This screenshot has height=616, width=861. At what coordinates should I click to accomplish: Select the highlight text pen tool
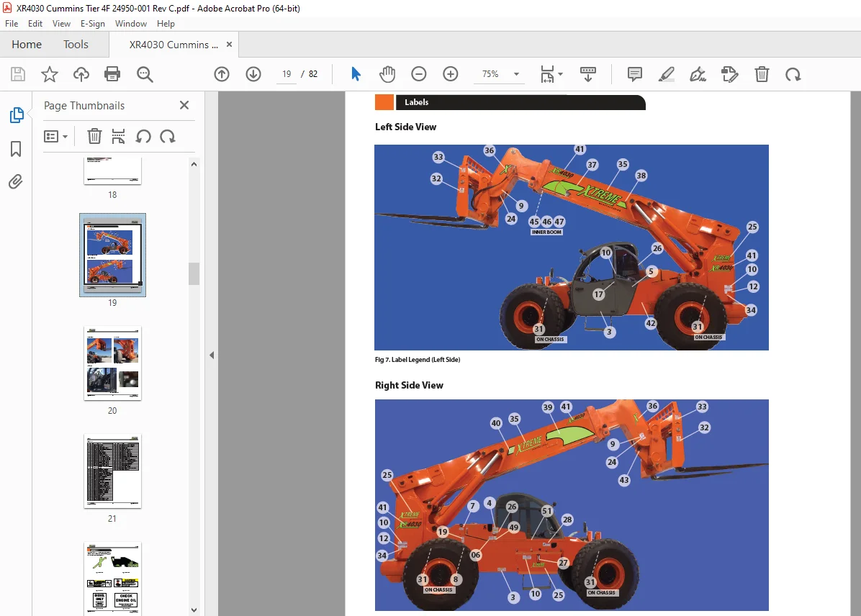click(x=666, y=74)
